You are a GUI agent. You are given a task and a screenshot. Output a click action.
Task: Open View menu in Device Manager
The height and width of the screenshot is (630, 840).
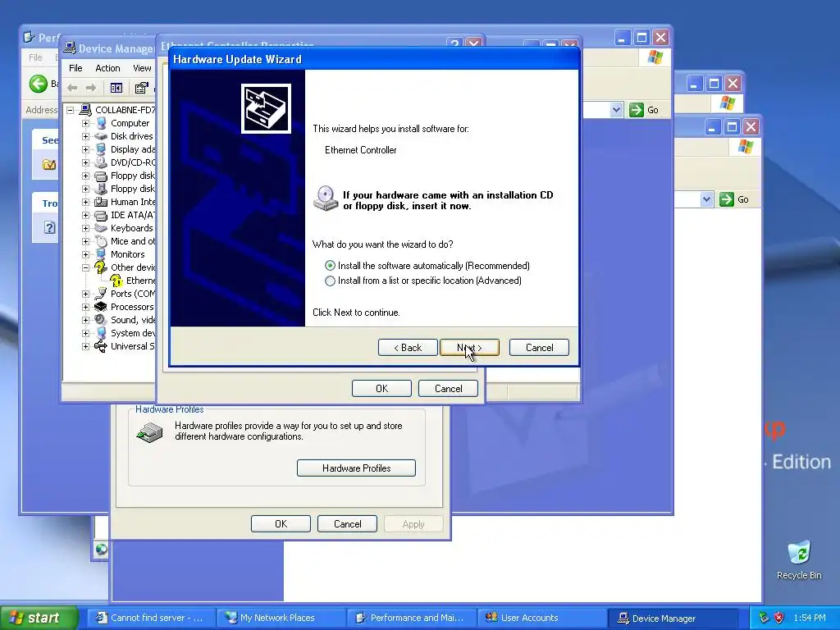(142, 68)
